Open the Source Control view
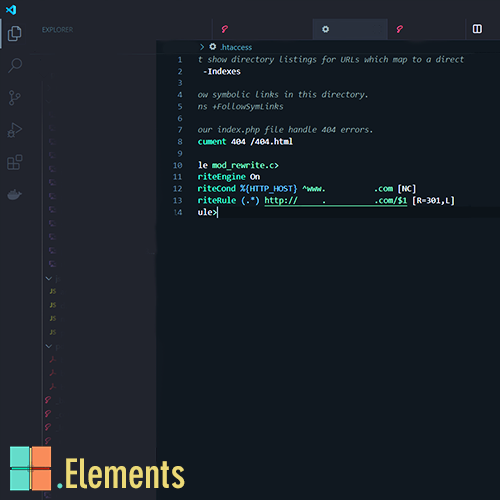This screenshot has width=500, height=500. point(14,98)
